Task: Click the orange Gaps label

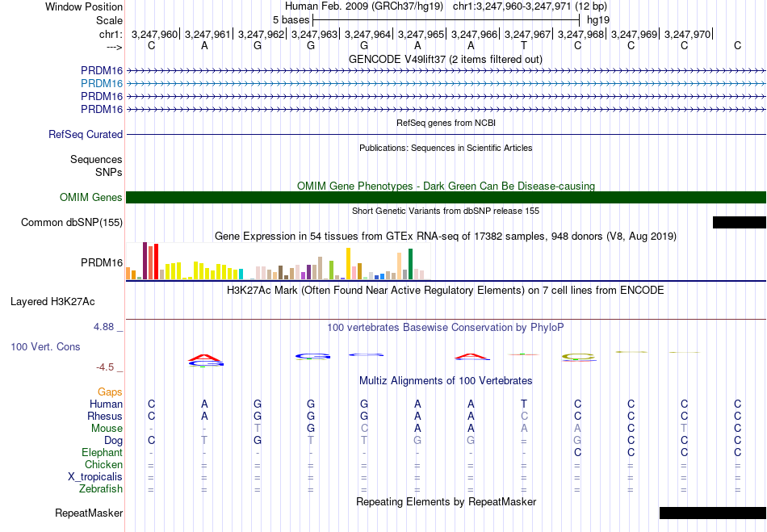Action: [110, 392]
